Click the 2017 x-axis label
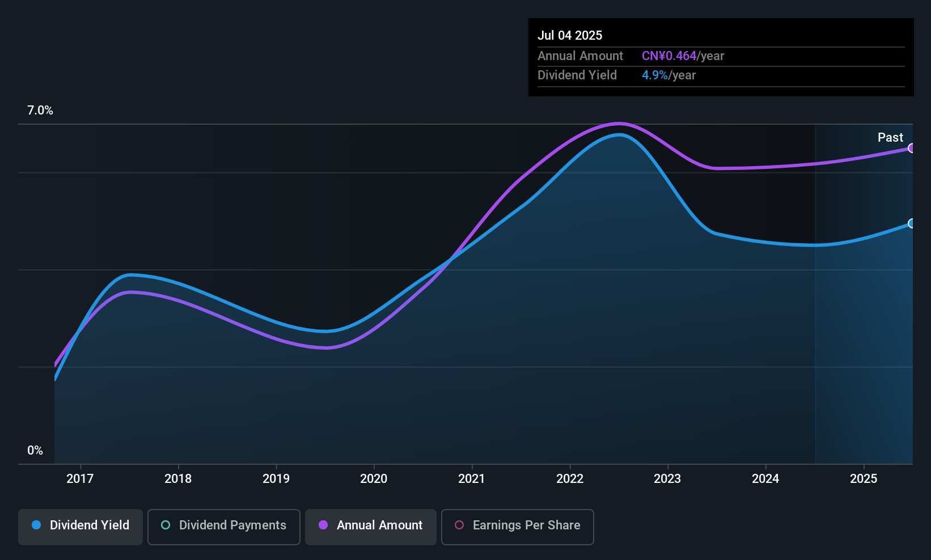The image size is (931, 560). coord(80,478)
